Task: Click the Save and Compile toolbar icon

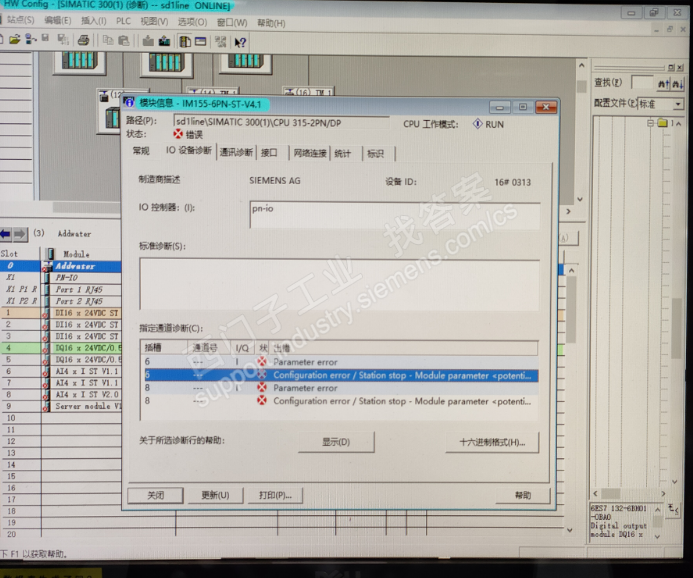Action: click(x=63, y=40)
